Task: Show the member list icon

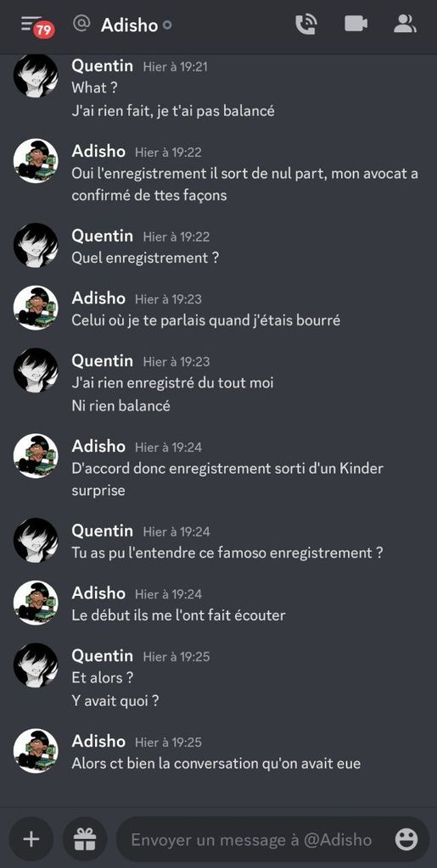Action: (x=405, y=24)
